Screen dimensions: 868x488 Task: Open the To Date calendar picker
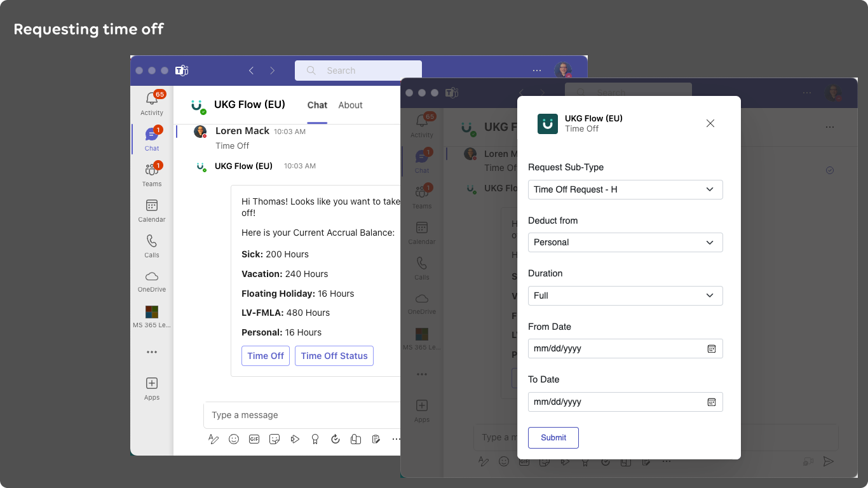[712, 402]
